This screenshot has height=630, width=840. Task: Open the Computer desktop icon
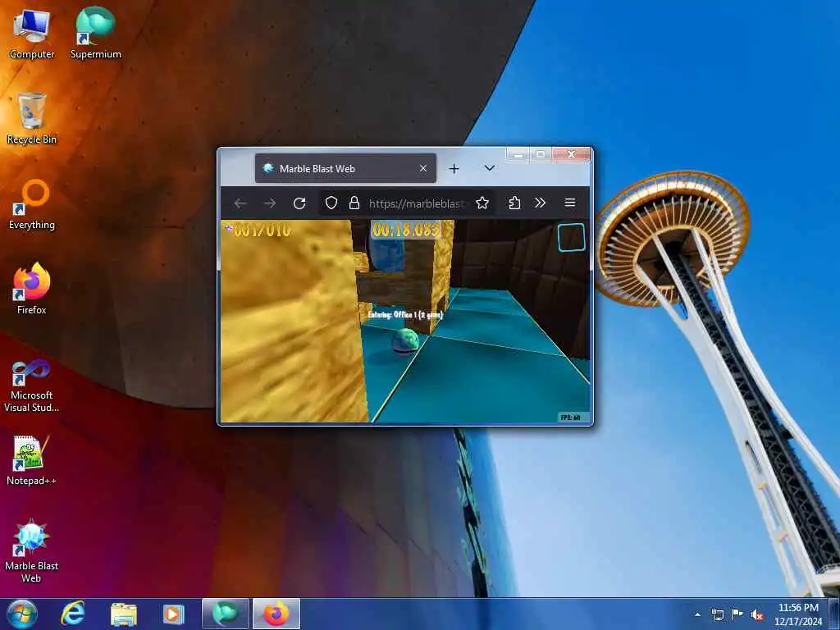[32, 34]
